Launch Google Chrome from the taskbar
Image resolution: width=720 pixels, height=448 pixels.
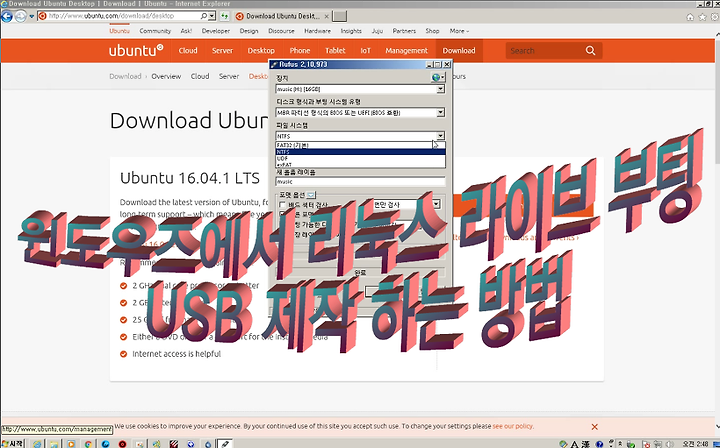88,444
